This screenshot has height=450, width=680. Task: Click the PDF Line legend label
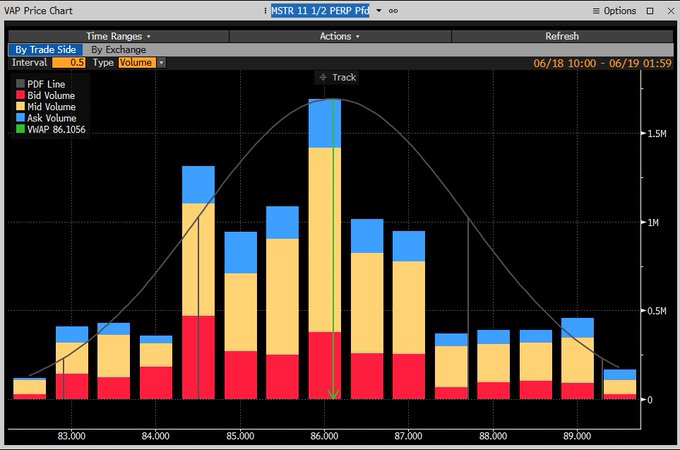(x=46, y=84)
